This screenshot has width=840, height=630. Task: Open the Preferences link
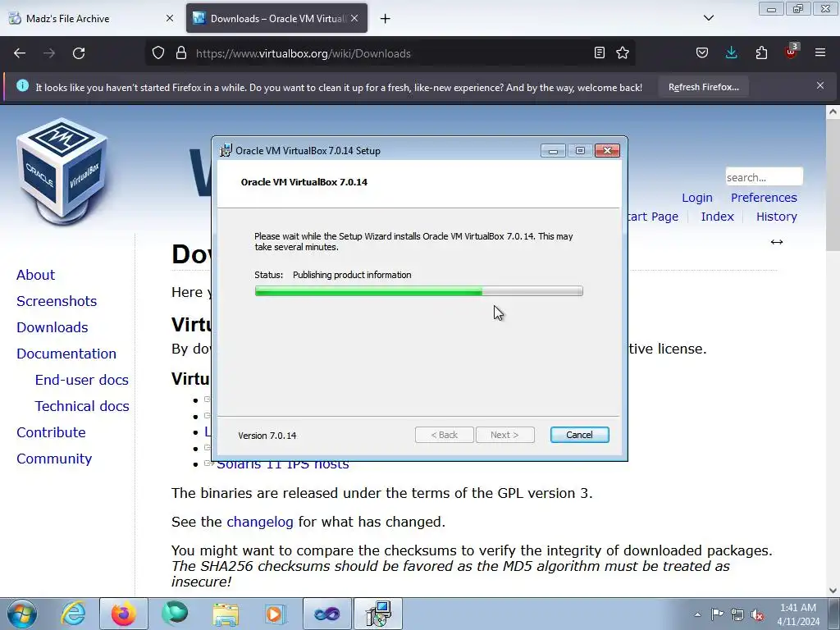tap(764, 198)
